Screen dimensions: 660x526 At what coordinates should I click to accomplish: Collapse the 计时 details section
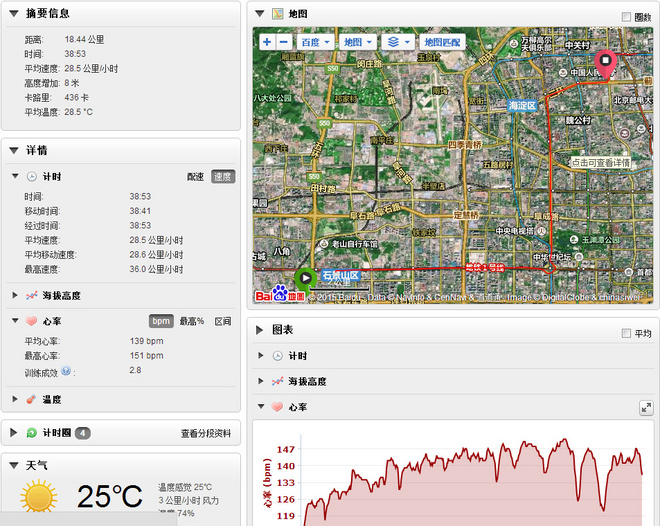[15, 176]
